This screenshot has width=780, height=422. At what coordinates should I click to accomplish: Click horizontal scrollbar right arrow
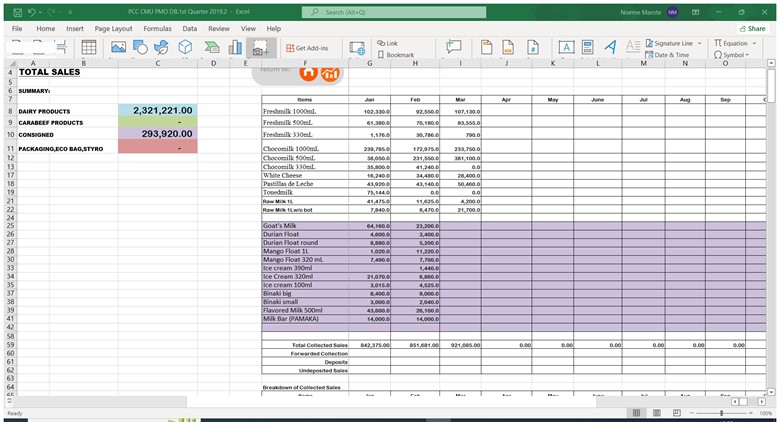pos(762,401)
